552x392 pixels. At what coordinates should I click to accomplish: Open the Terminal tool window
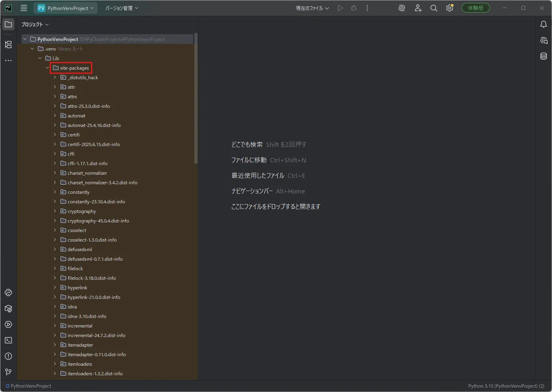(x=8, y=340)
